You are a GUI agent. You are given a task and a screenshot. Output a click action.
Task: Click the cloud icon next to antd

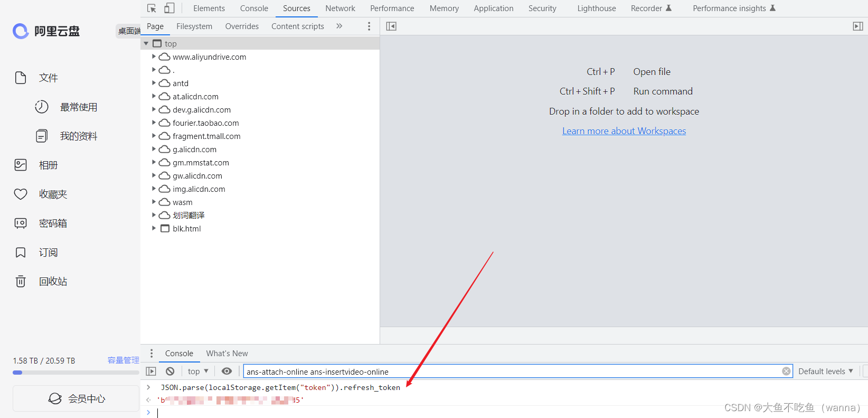[165, 83]
